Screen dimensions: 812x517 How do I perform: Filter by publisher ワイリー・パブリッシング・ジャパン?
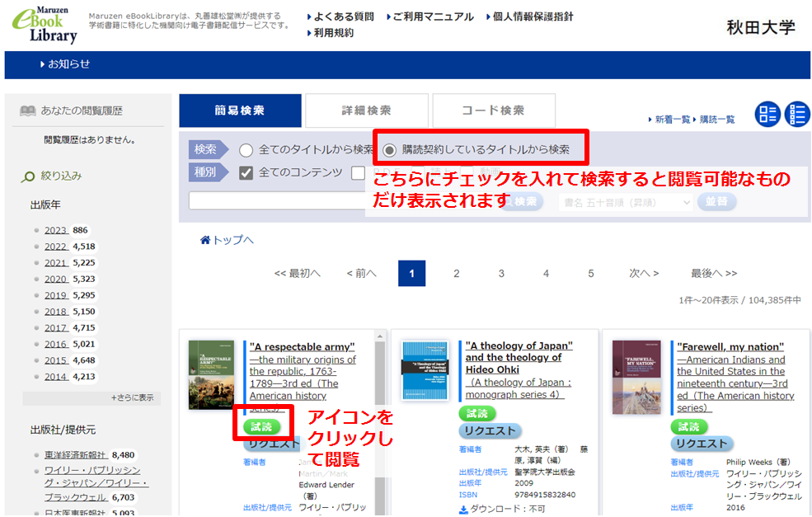[96, 483]
